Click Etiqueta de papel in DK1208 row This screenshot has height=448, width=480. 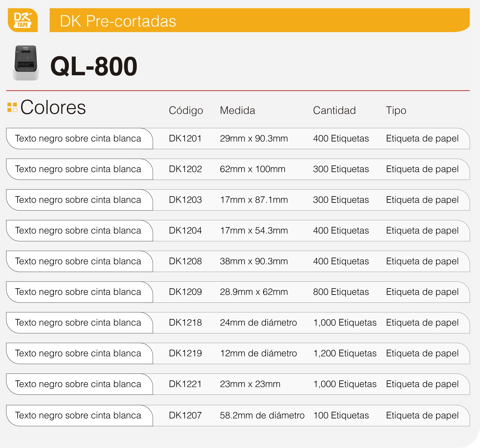[x=422, y=261]
